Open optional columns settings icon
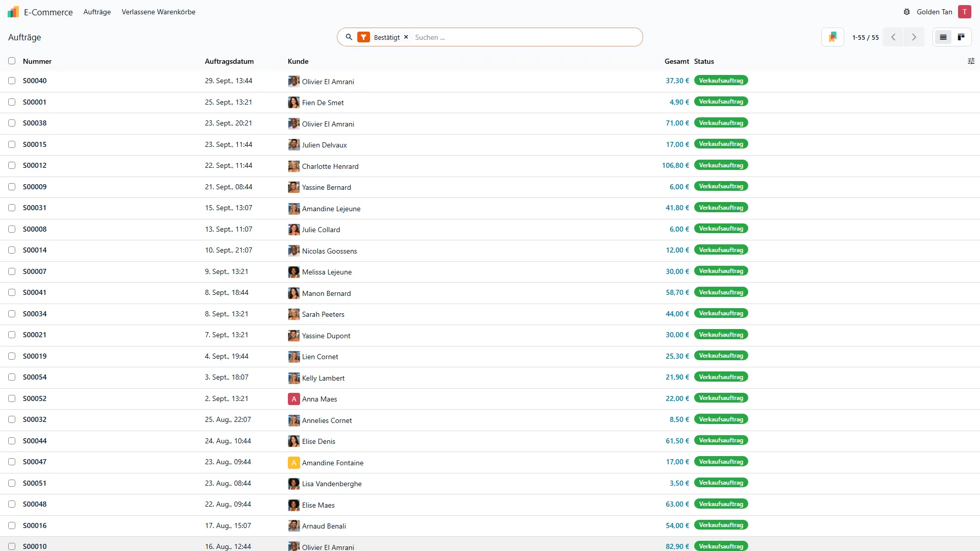Screen dimensions: 980x551 point(971,61)
